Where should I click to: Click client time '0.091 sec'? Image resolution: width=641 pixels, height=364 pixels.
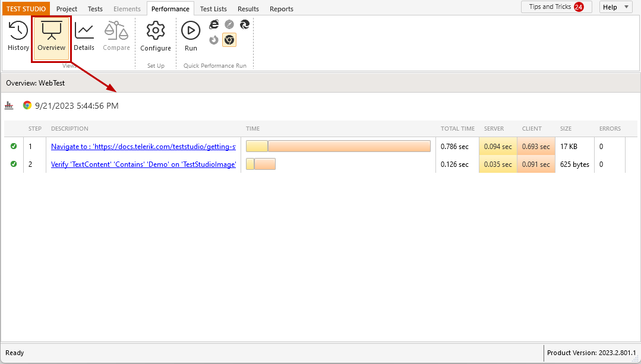tap(536, 164)
